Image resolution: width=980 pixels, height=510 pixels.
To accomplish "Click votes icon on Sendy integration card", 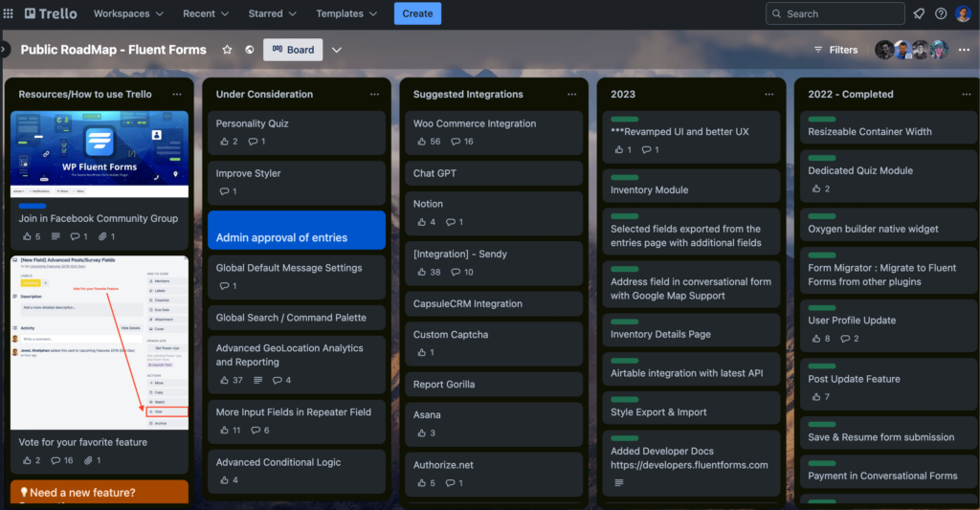I will pyautogui.click(x=422, y=272).
